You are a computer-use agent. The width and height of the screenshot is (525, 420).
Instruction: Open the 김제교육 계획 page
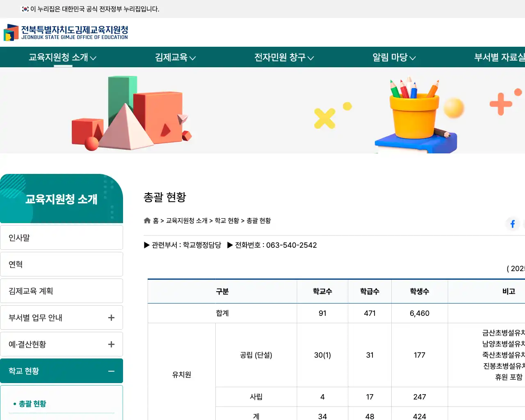(62, 290)
